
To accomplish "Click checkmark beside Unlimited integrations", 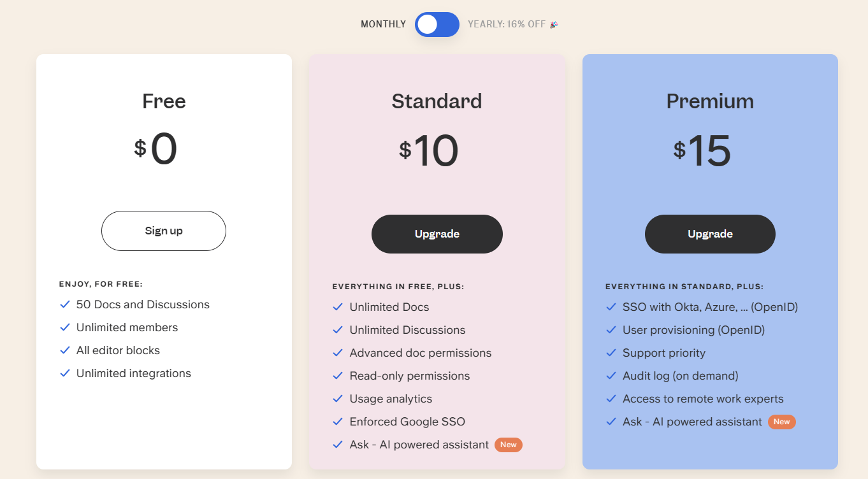I will pos(65,373).
